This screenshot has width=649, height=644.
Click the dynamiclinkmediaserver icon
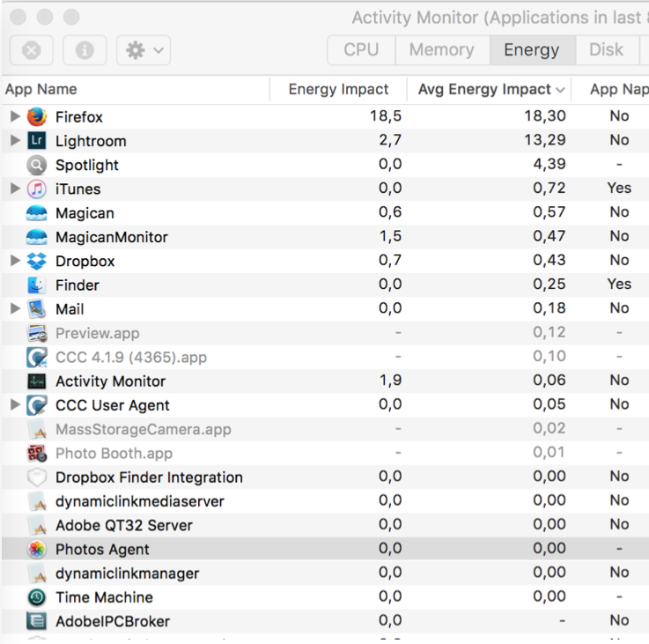(x=37, y=501)
